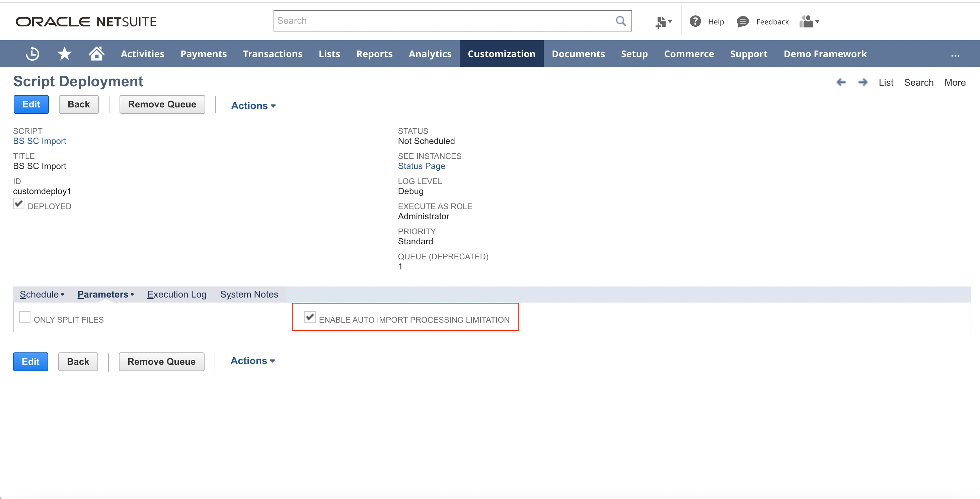
Task: Open the More menu at top right
Action: 955,83
